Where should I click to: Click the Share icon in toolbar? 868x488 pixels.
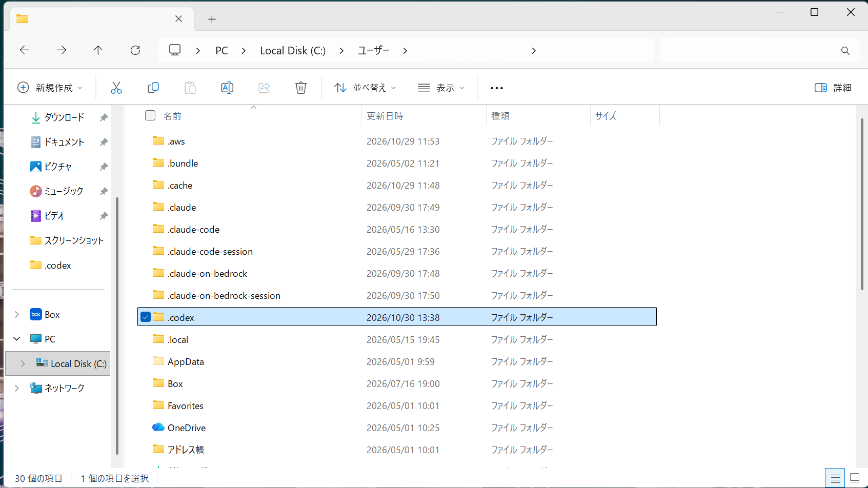point(264,88)
